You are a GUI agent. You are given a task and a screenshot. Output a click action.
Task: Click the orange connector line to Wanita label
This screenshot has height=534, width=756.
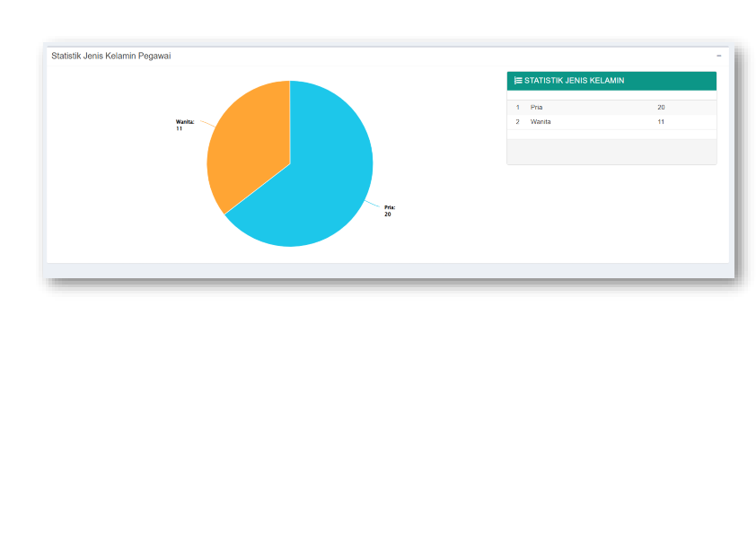click(206, 123)
